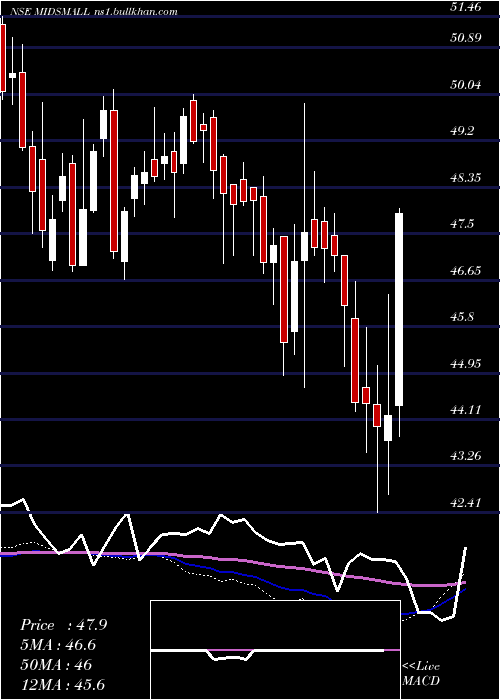This screenshot has height=700, width=500.
Task: Click the 47.5 price axis label
Action: (462, 224)
